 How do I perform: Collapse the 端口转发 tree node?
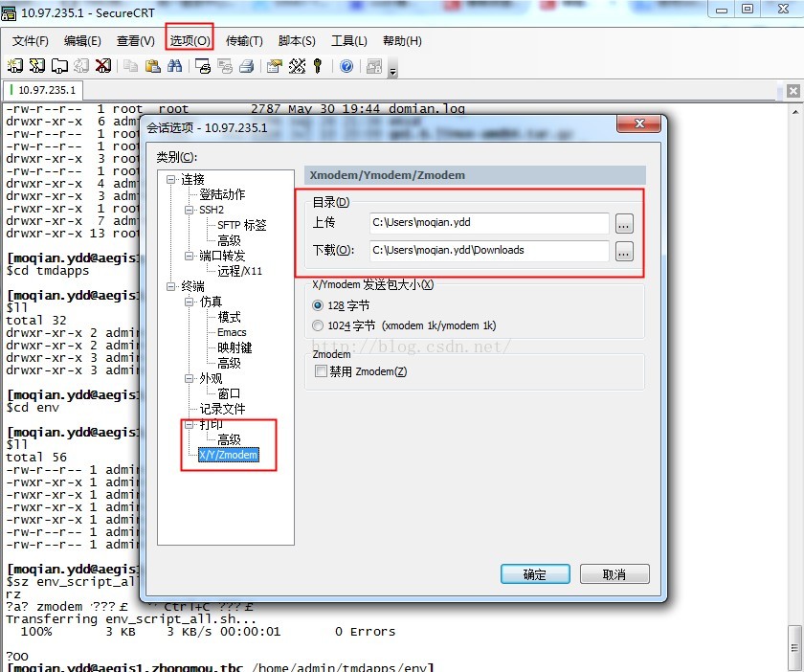189,256
